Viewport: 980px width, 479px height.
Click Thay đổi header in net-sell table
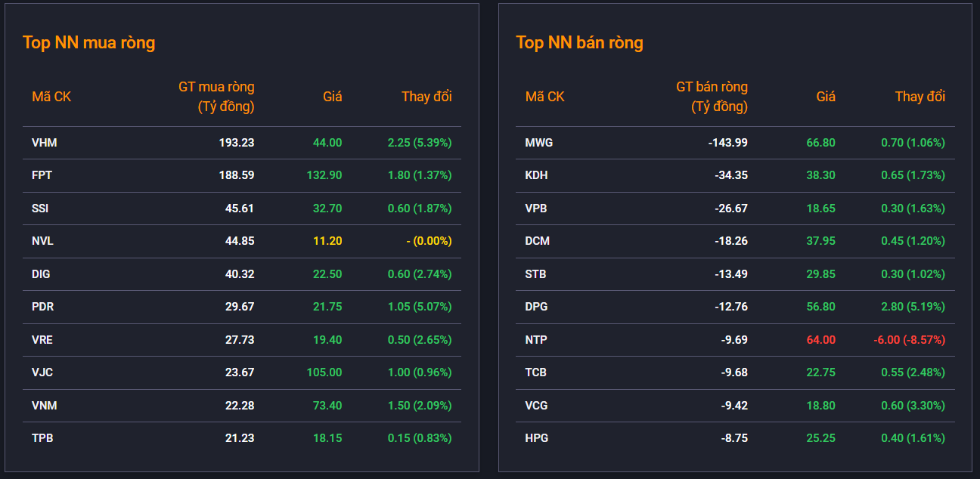click(x=920, y=97)
